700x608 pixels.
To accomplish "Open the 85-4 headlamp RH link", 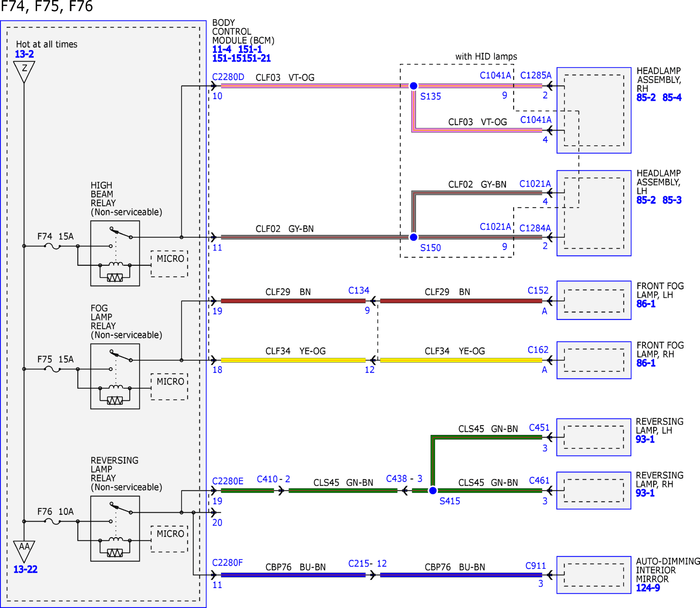I will coord(672,98).
